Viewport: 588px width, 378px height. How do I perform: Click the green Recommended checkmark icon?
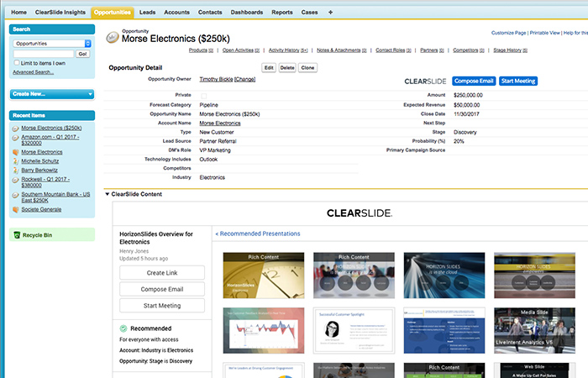click(x=123, y=328)
